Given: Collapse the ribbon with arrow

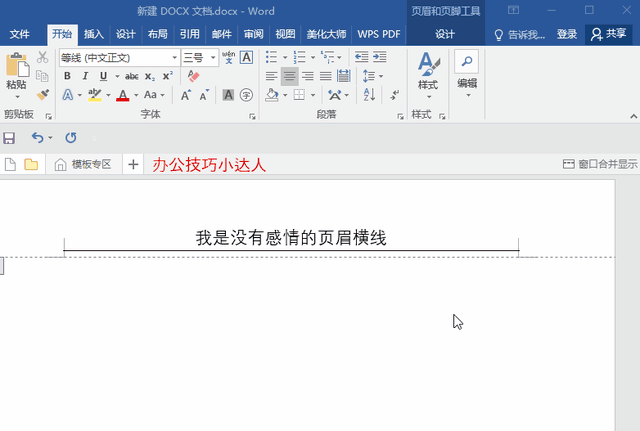Looking at the screenshot, I should coord(633,117).
